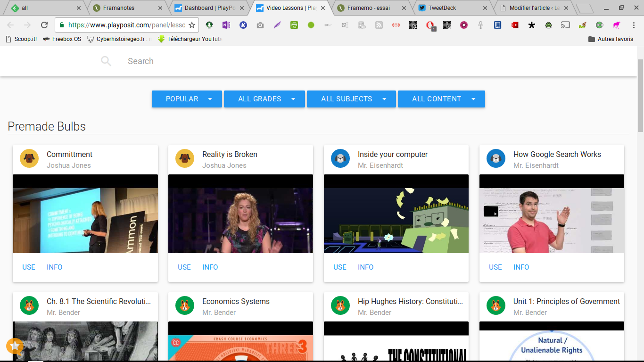Open the Cast screen icon

pos(565,25)
